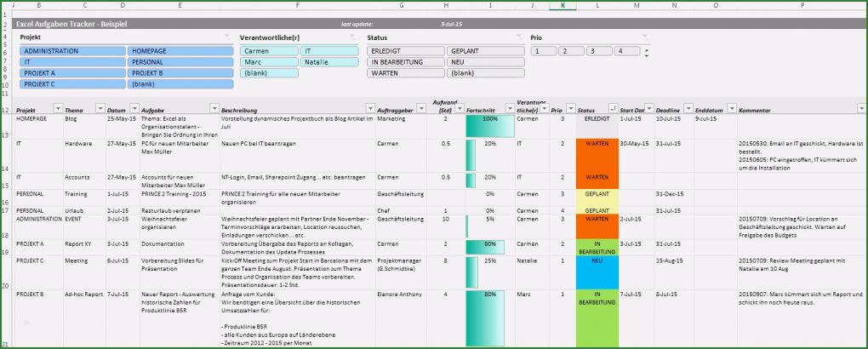Filter Status by ERLEDIGT
The height and width of the screenshot is (349, 868).
pyautogui.click(x=406, y=51)
